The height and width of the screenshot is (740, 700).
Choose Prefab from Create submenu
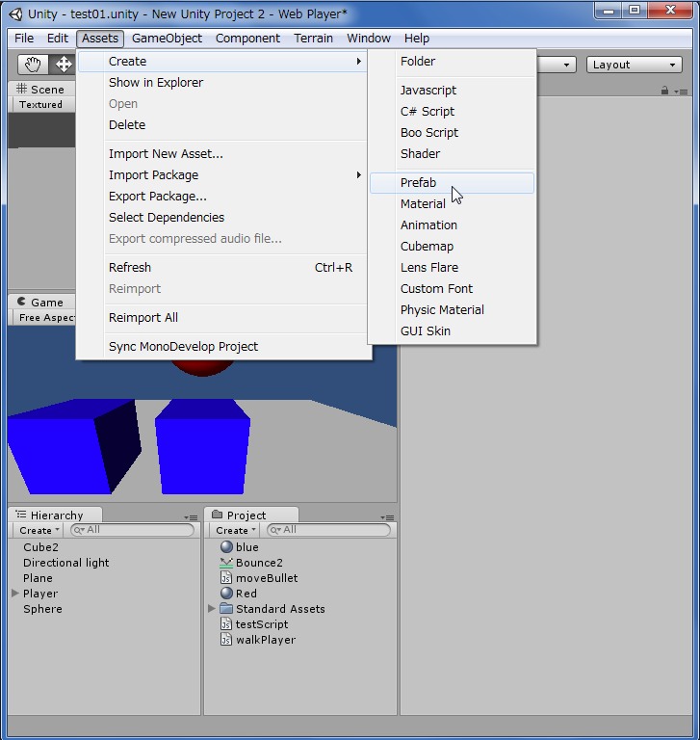(452, 183)
